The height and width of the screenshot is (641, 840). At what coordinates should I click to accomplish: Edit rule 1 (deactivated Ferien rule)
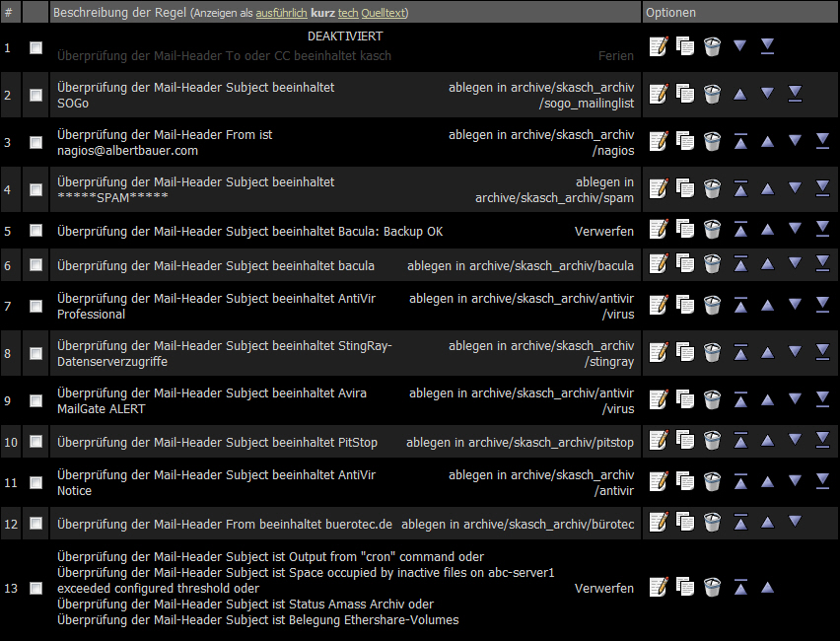pos(659,46)
